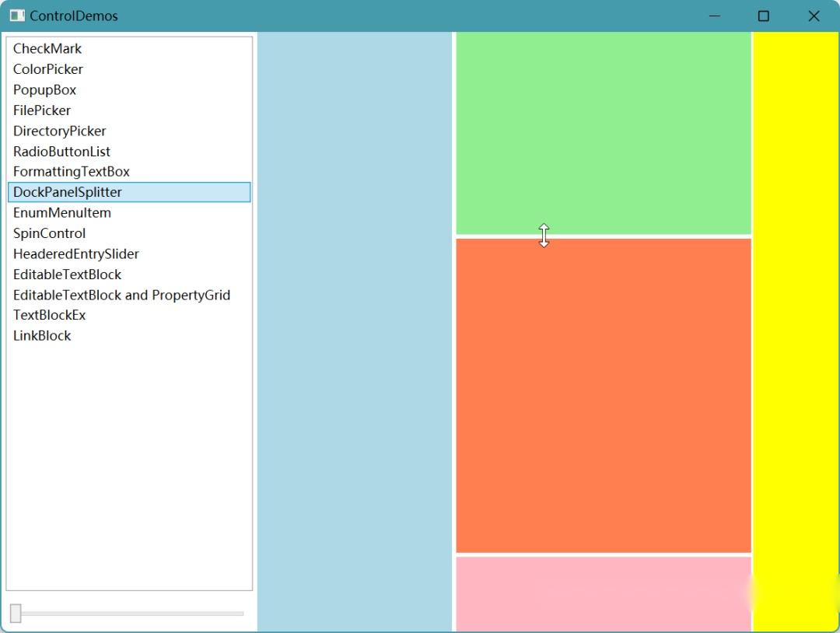Open the LinkBlock demo

[41, 335]
